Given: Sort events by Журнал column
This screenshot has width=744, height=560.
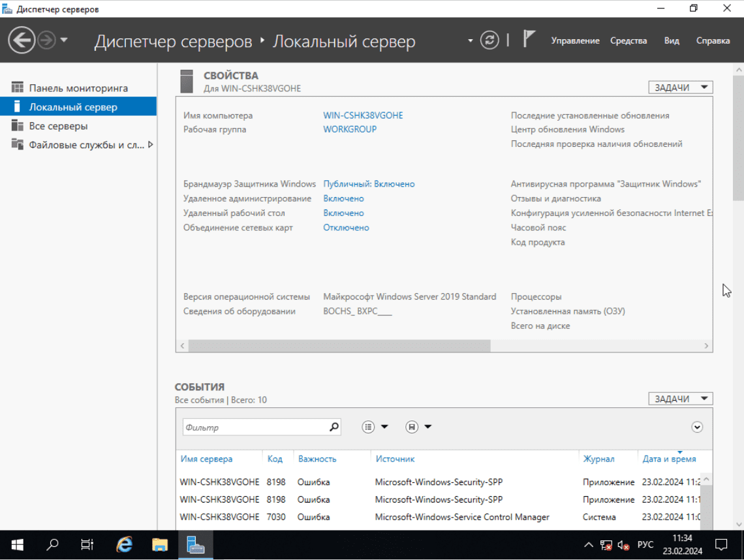Looking at the screenshot, I should pos(598,459).
